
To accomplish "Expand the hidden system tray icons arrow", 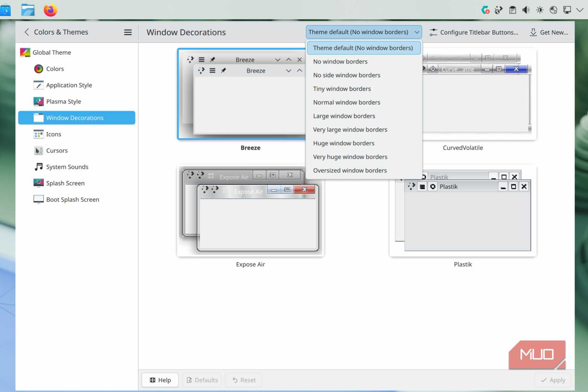I will [x=580, y=10].
